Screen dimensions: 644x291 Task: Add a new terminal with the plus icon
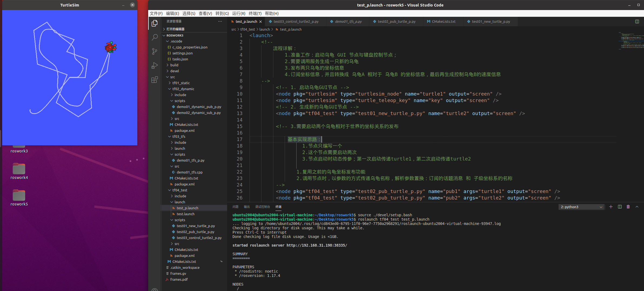point(611,207)
